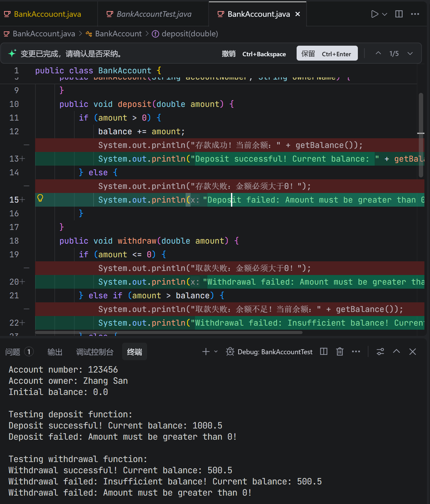Open the 调试控制台 debug console tab
Viewport: 430px width, 504px height.
[x=95, y=352]
